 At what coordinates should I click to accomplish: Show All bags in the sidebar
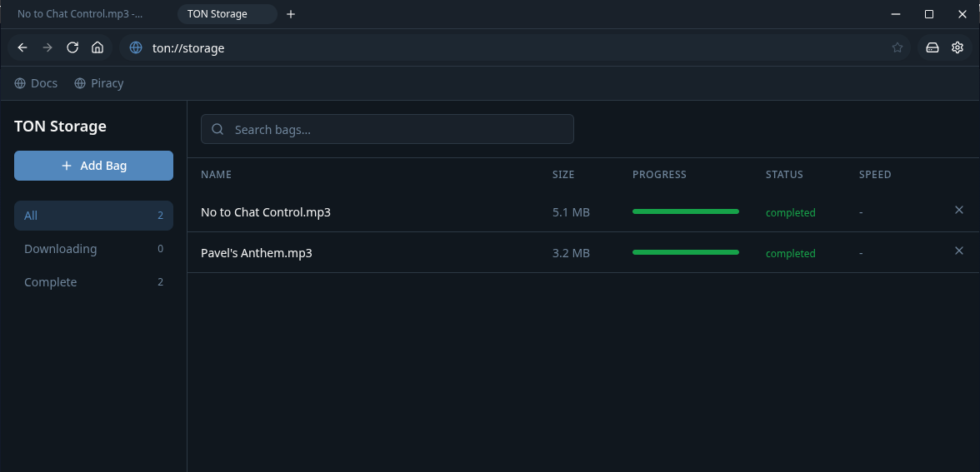pos(93,216)
